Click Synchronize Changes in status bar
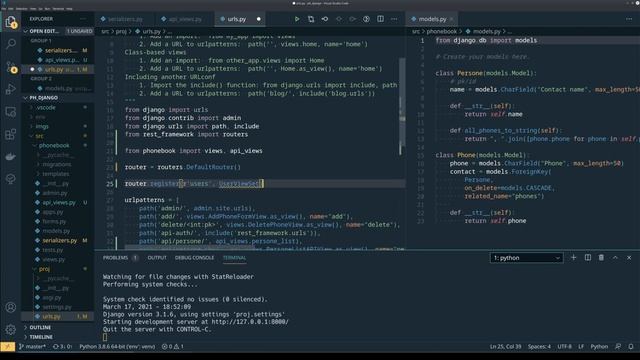This screenshot has width=640, height=360. coord(62,347)
